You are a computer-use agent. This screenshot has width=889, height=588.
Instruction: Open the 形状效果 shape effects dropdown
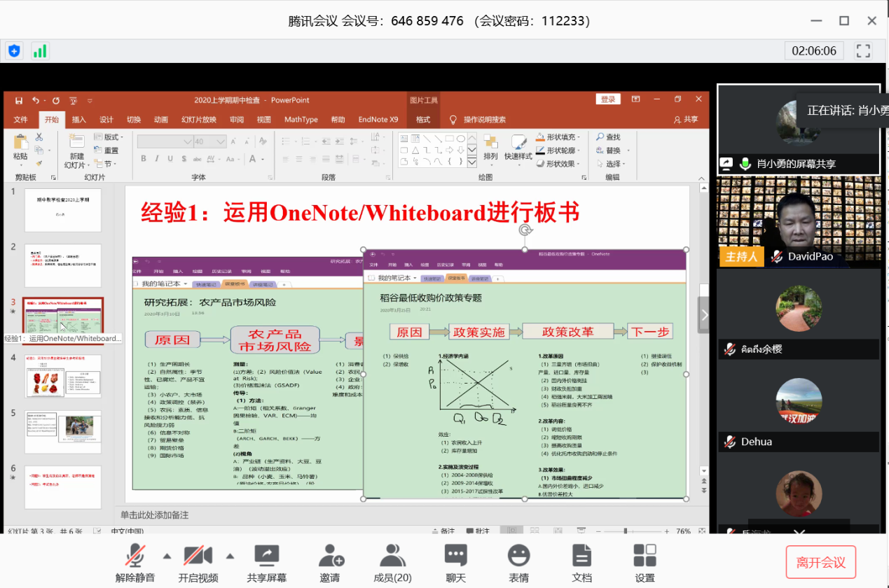[x=558, y=164]
